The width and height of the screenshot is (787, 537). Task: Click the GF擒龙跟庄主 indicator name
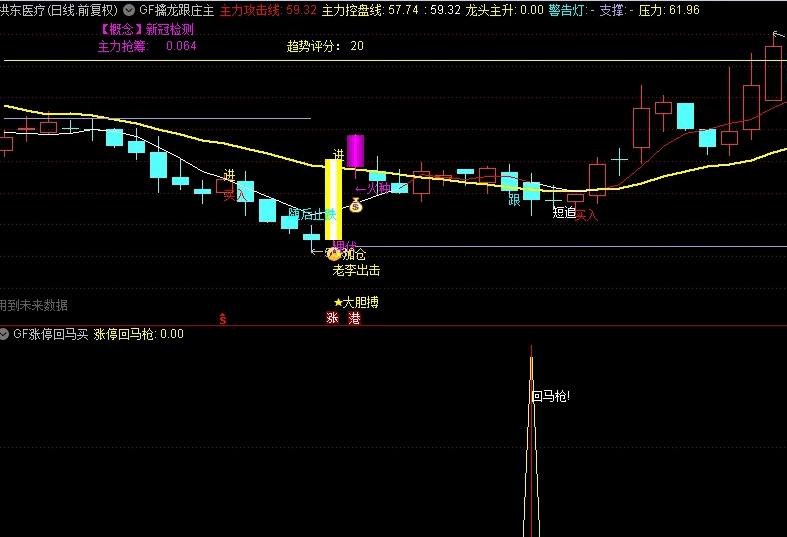(x=177, y=10)
